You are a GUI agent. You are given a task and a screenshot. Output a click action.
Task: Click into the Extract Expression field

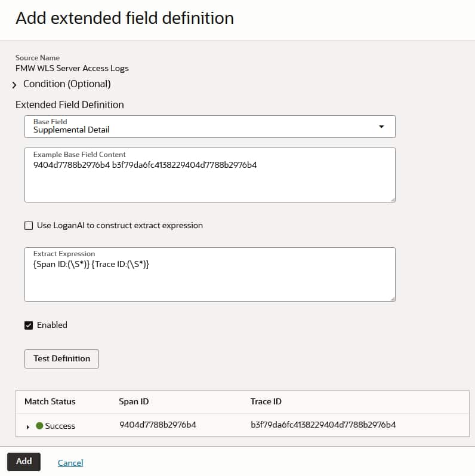[x=209, y=278]
